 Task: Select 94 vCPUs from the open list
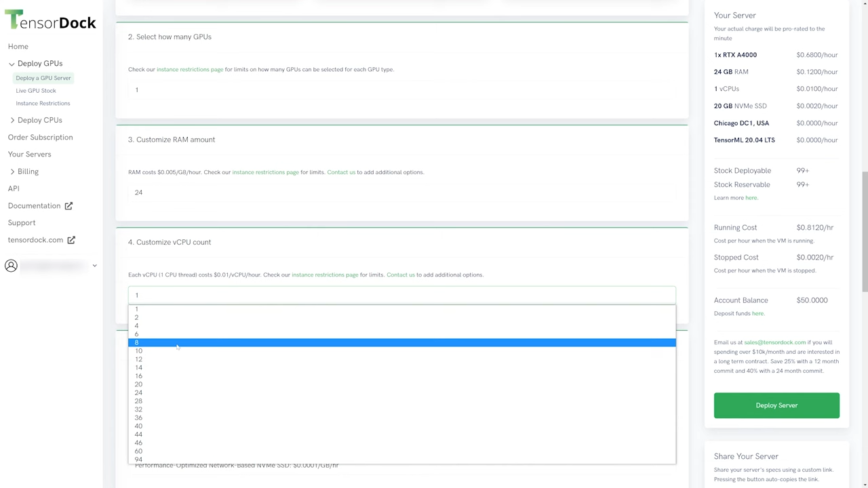click(401, 460)
